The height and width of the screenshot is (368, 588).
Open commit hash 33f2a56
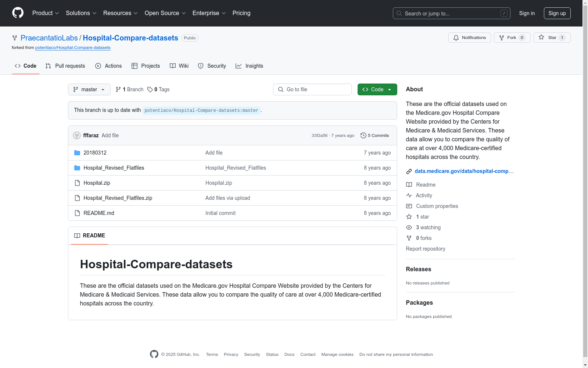pyautogui.click(x=319, y=135)
